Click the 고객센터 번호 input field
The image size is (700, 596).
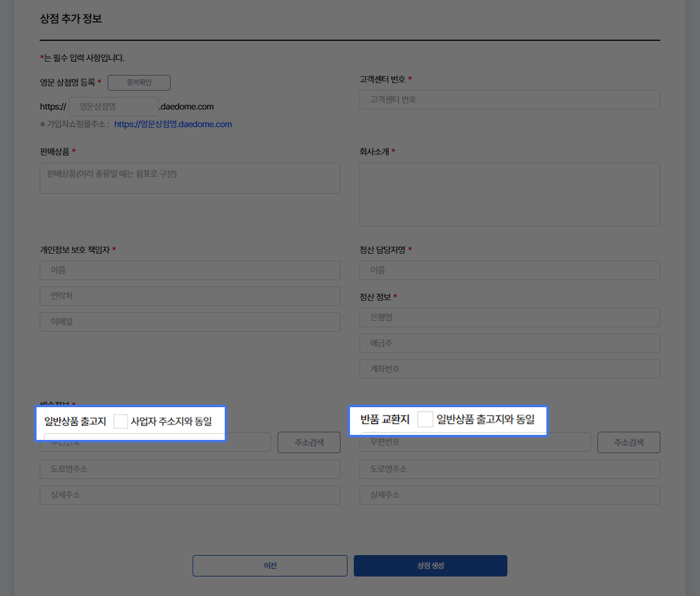(x=509, y=99)
